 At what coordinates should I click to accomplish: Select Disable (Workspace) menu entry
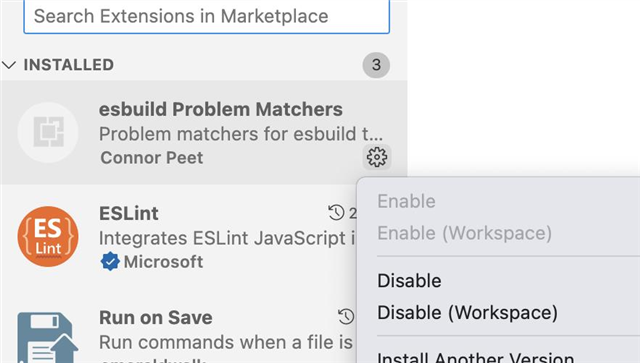tap(467, 313)
